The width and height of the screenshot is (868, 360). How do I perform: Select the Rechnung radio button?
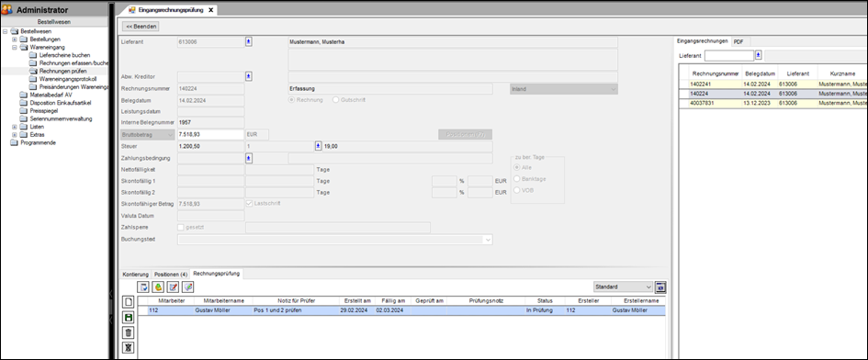point(292,100)
